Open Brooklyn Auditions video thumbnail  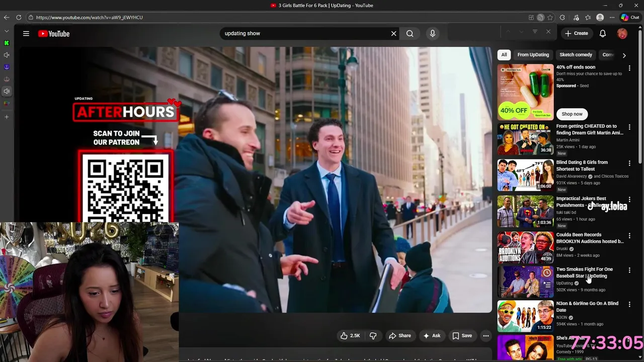(x=525, y=248)
